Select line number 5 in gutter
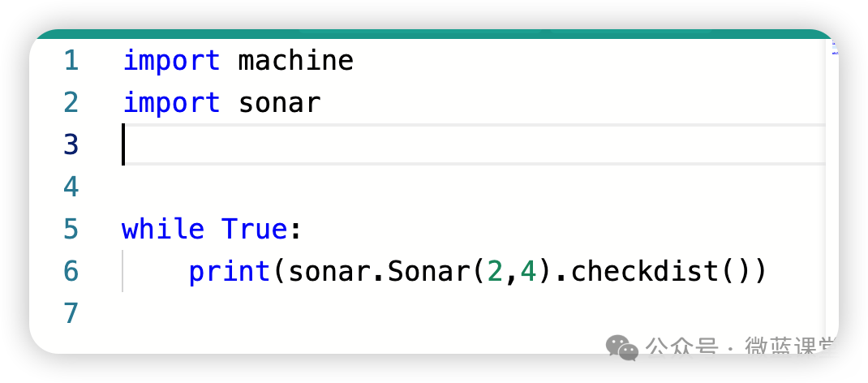868x383 pixels. [71, 229]
